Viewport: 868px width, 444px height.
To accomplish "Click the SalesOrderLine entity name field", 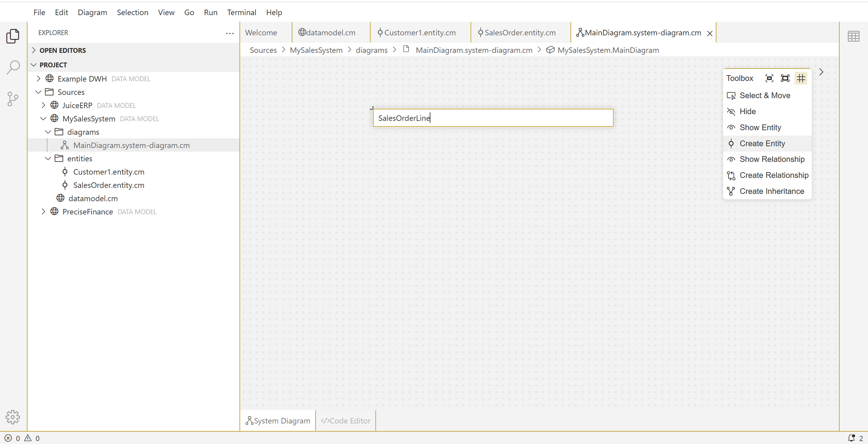I will click(493, 118).
